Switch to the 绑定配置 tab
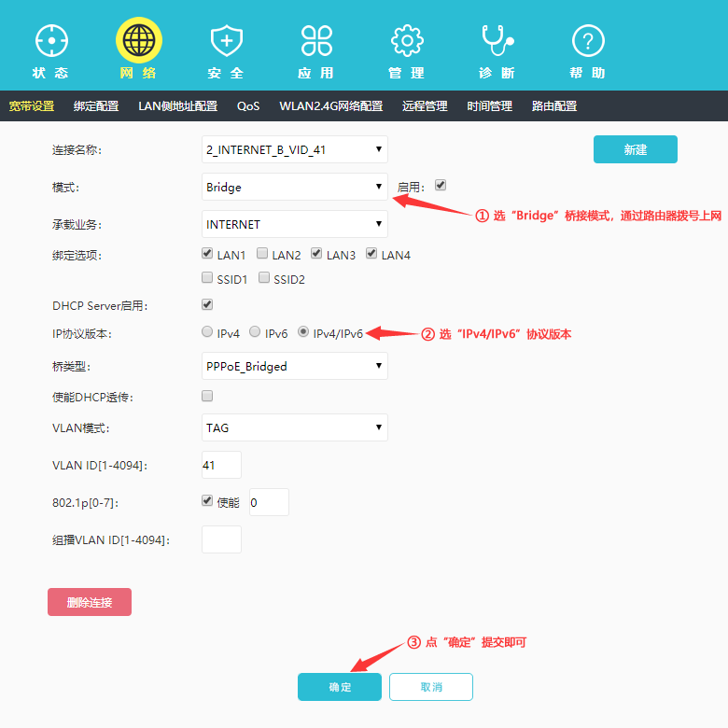Viewport: 728px width, 728px height. coord(96,106)
